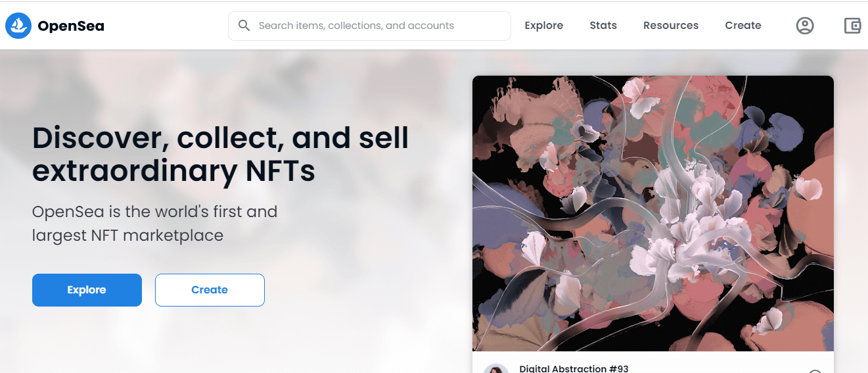Open the account profile icon
The width and height of the screenshot is (868, 373).
click(x=804, y=26)
